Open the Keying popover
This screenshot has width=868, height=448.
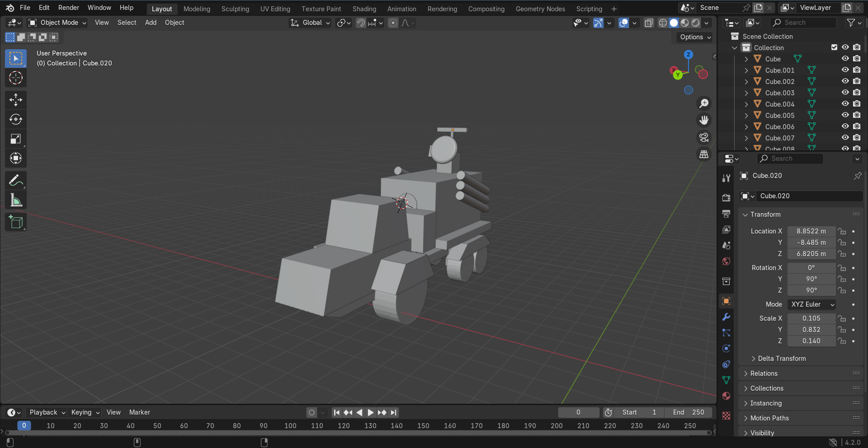85,412
